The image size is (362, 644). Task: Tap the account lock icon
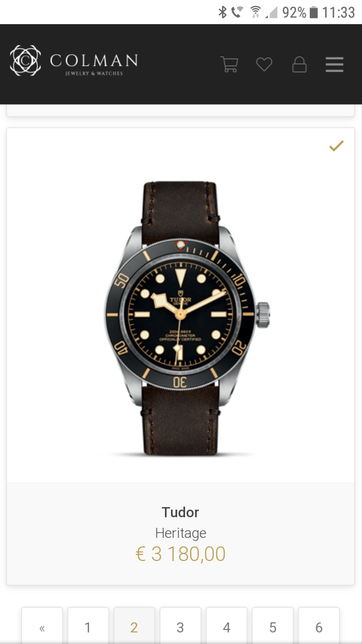click(x=300, y=64)
